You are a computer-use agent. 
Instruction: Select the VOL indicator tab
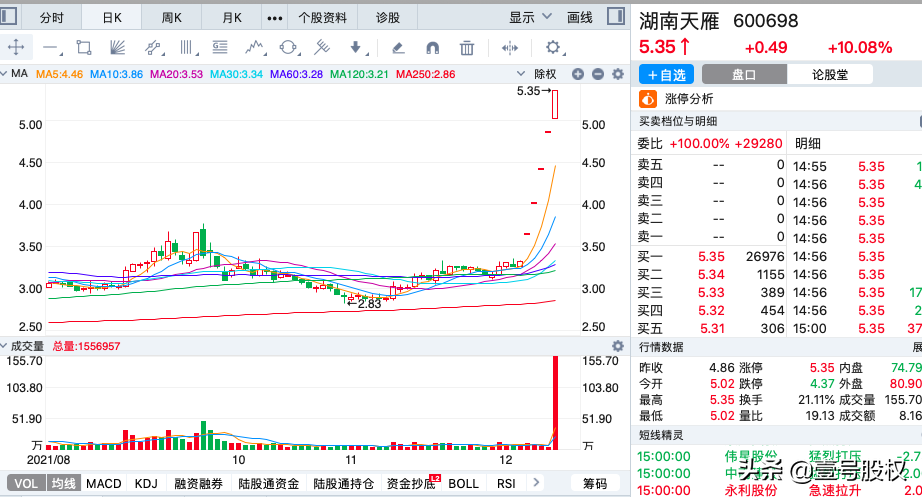click(26, 483)
